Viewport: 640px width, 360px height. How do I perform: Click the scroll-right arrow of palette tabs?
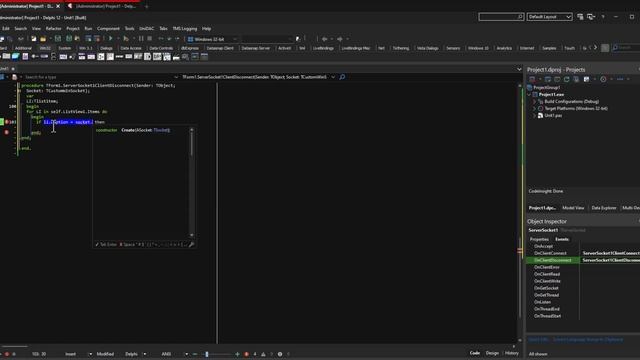595,48
